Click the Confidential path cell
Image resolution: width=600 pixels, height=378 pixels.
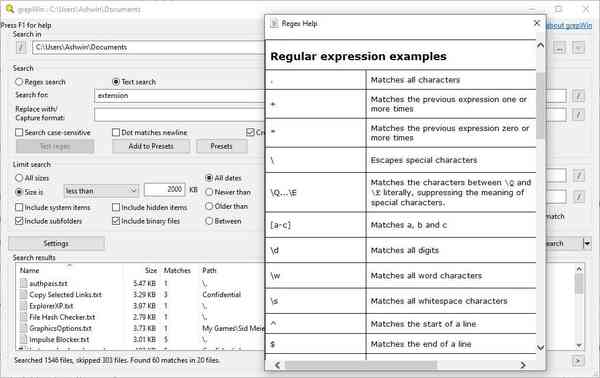(x=222, y=295)
